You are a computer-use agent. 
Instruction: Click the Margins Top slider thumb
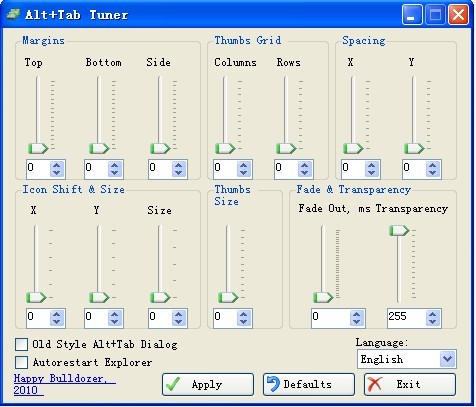pyautogui.click(x=38, y=148)
